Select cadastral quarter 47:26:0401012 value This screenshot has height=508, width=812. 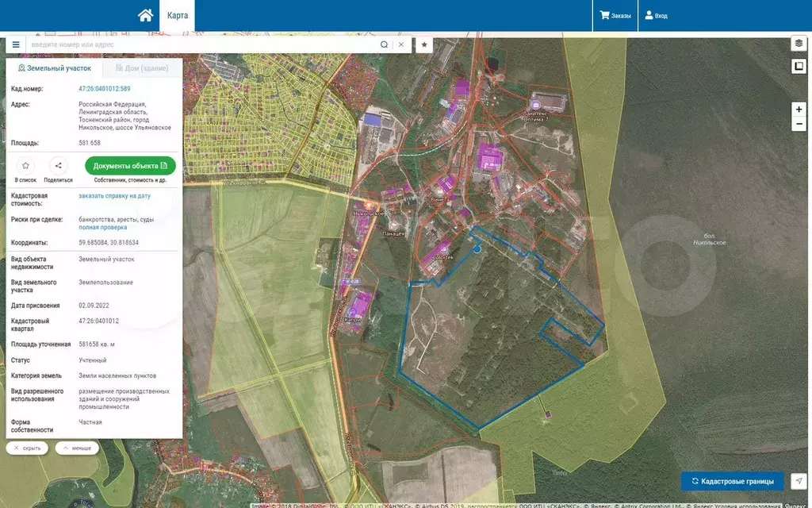point(98,321)
